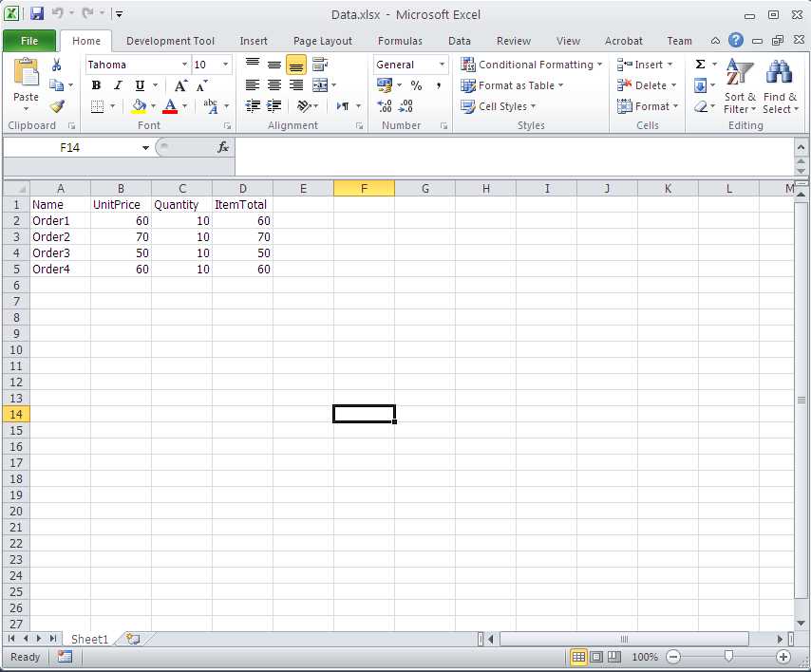
Task: Toggle Middle Align vertical alignment
Action: pyautogui.click(x=274, y=65)
